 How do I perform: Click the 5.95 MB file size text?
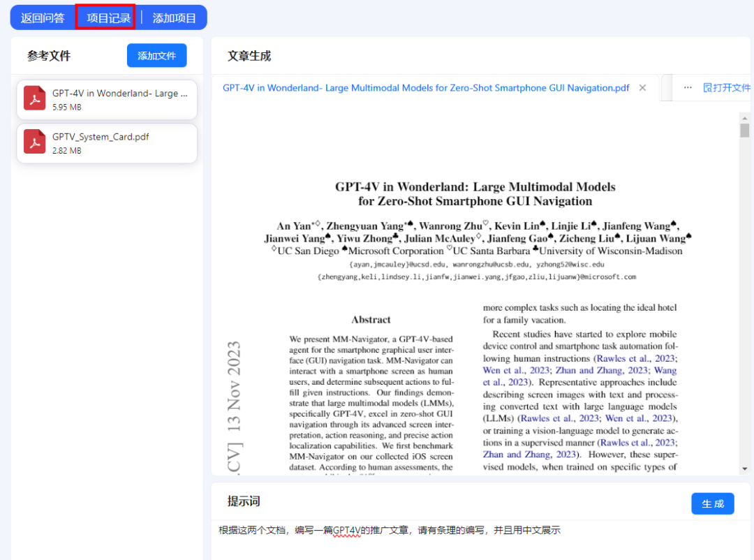point(67,108)
